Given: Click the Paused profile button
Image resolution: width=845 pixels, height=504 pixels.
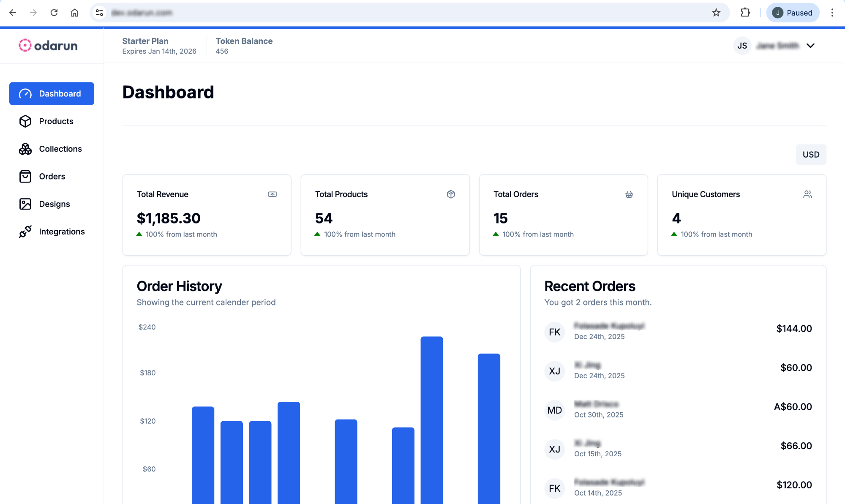Looking at the screenshot, I should click(793, 13).
